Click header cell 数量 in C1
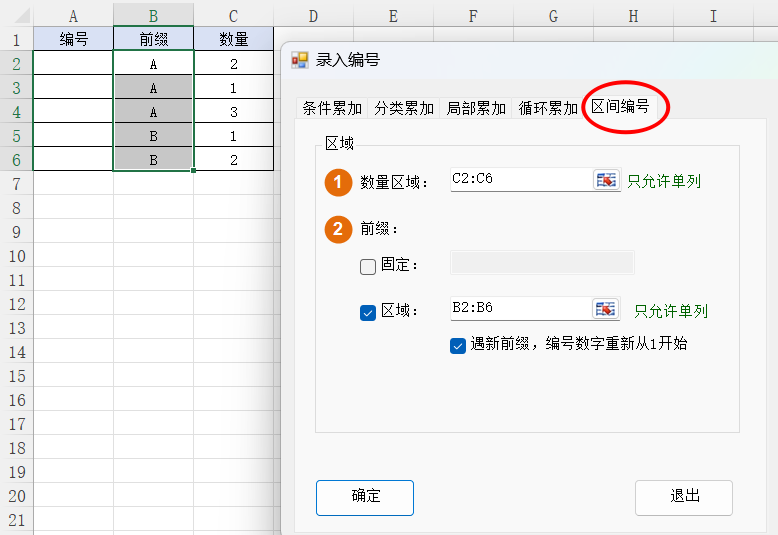 233,39
